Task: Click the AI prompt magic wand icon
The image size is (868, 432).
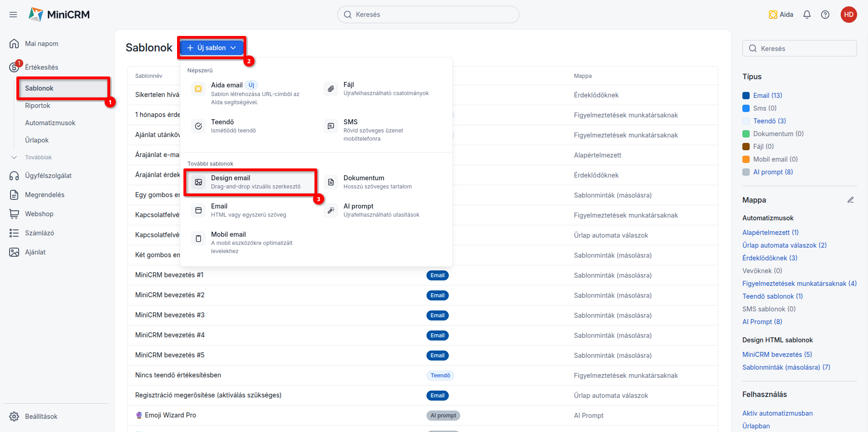Action: coord(331,210)
